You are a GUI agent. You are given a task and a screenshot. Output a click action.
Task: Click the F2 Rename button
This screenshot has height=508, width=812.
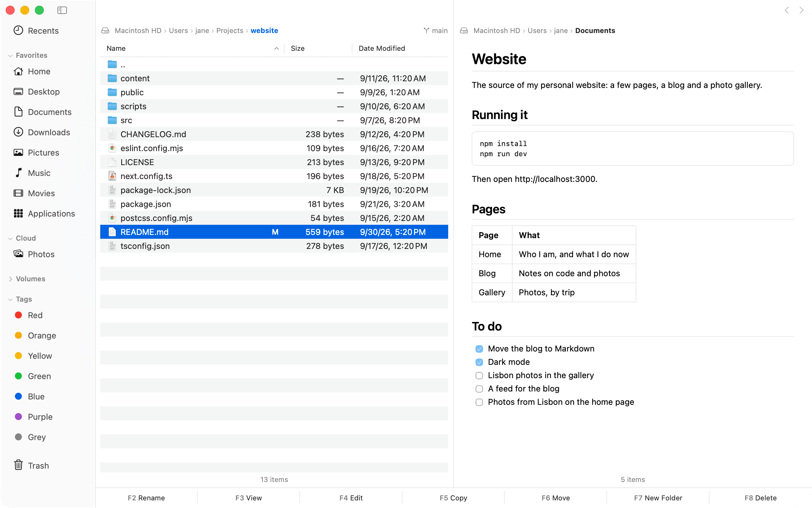point(146,498)
